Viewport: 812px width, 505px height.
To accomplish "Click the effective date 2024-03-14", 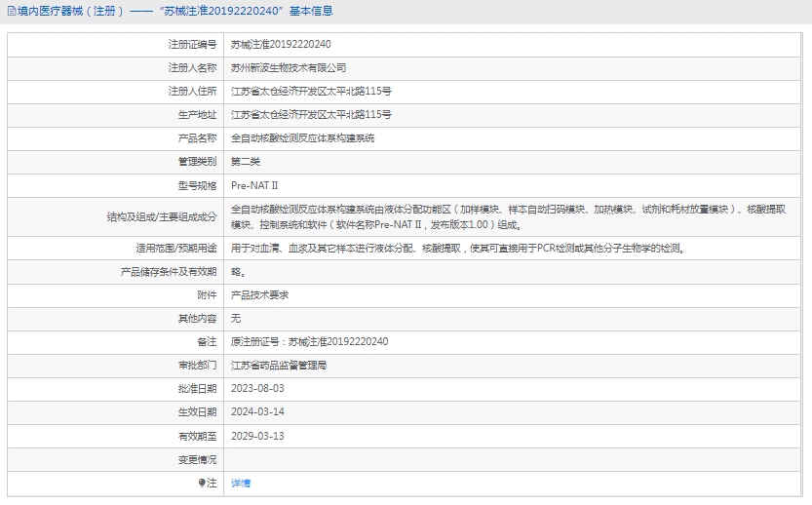I will click(257, 412).
